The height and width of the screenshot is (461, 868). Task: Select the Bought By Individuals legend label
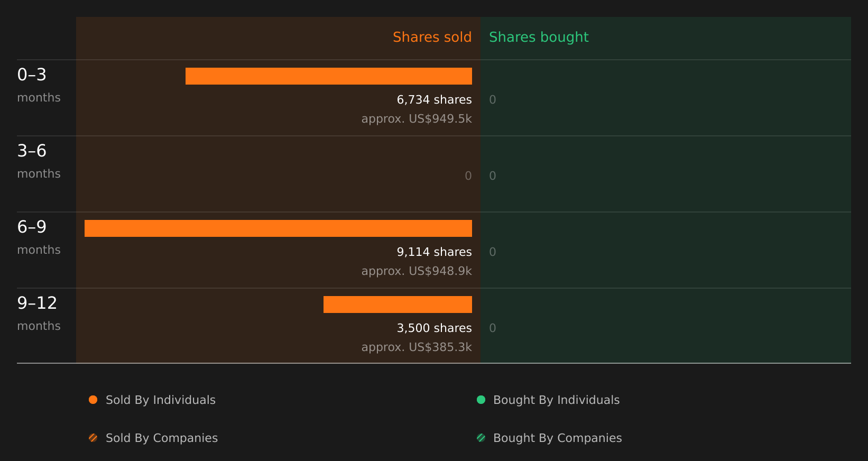click(x=556, y=400)
